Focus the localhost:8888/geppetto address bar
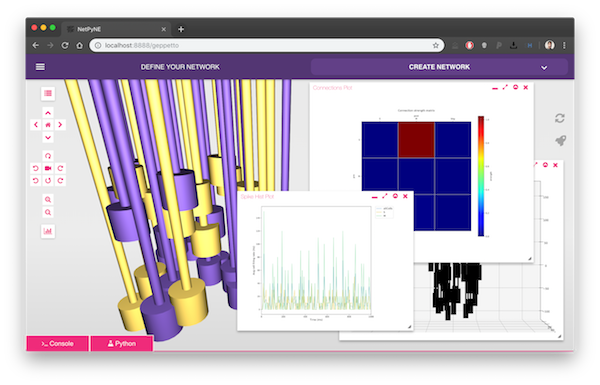 pyautogui.click(x=267, y=45)
